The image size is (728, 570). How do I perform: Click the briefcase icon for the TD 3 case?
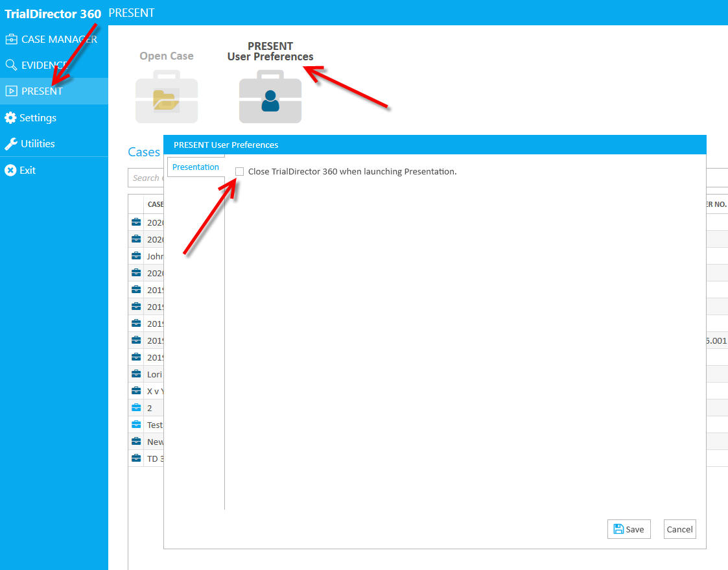136,458
